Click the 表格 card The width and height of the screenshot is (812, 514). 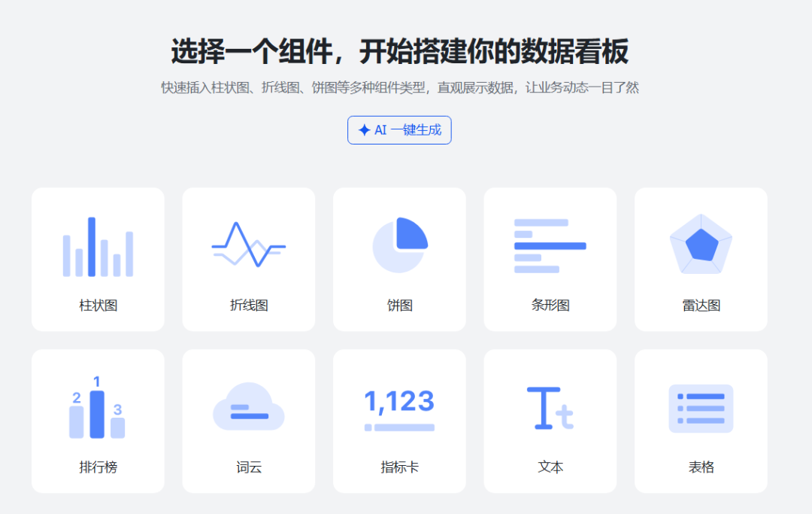(701, 420)
